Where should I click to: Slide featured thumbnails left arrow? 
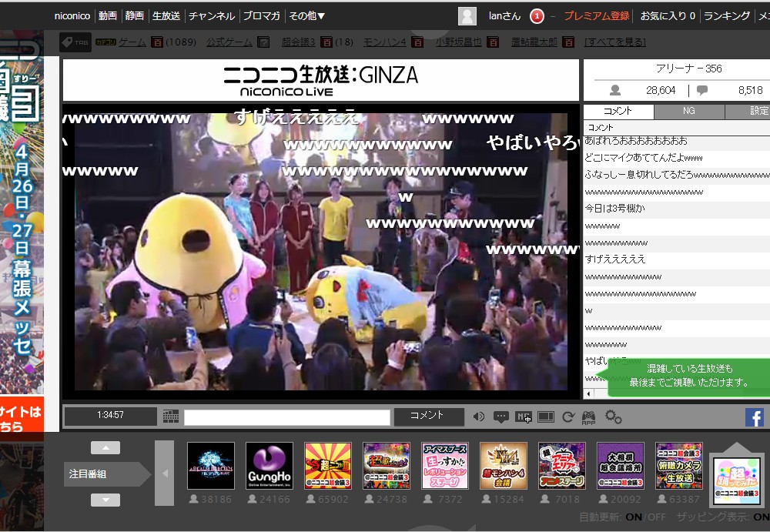165,473
